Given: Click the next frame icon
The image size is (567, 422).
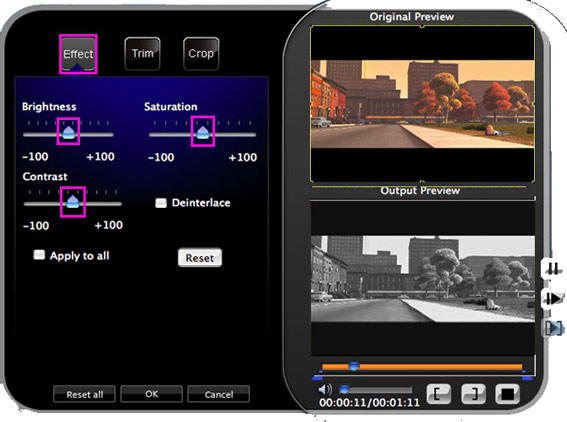Looking at the screenshot, I should [554, 328].
